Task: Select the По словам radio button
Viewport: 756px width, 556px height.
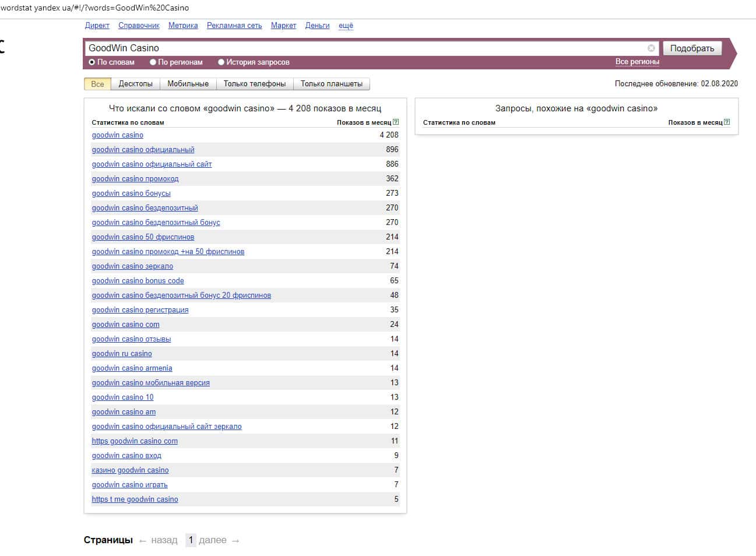Action: pyautogui.click(x=92, y=62)
